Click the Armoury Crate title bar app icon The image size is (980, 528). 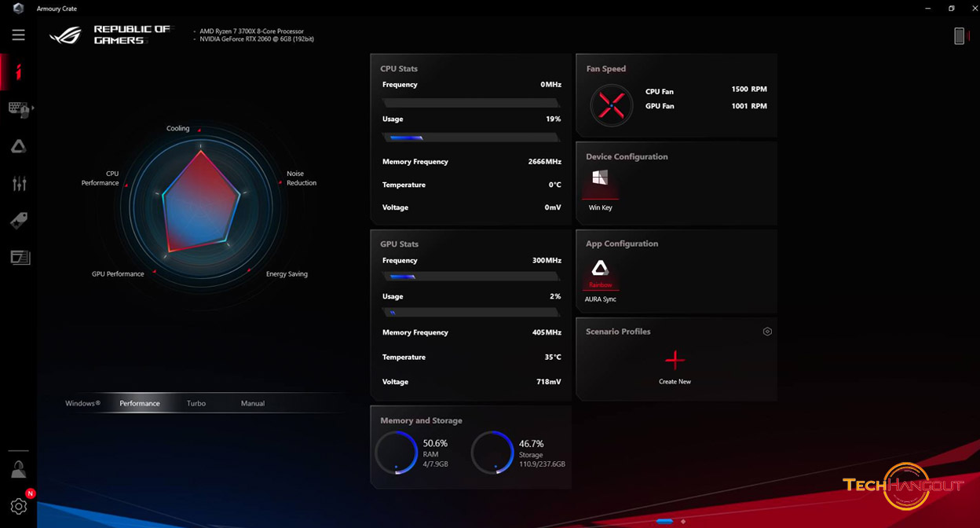point(19,9)
